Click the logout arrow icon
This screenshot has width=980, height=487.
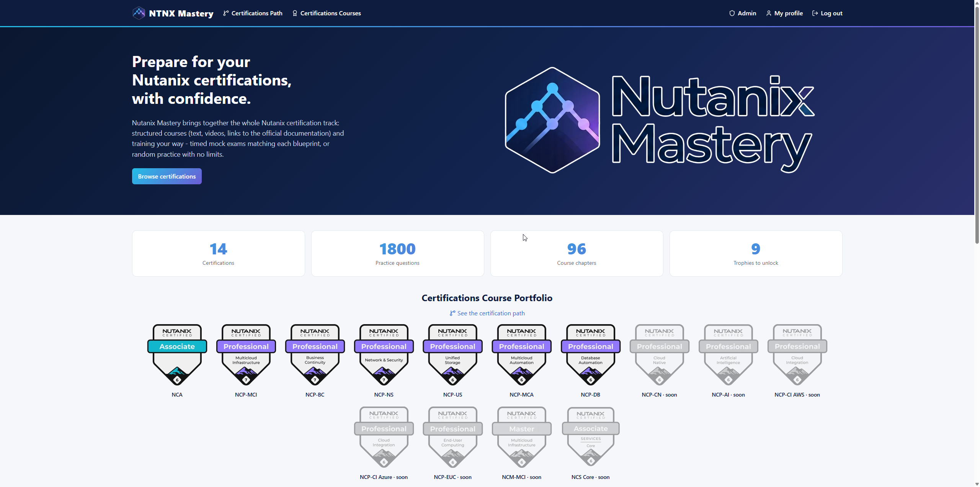pyautogui.click(x=815, y=13)
